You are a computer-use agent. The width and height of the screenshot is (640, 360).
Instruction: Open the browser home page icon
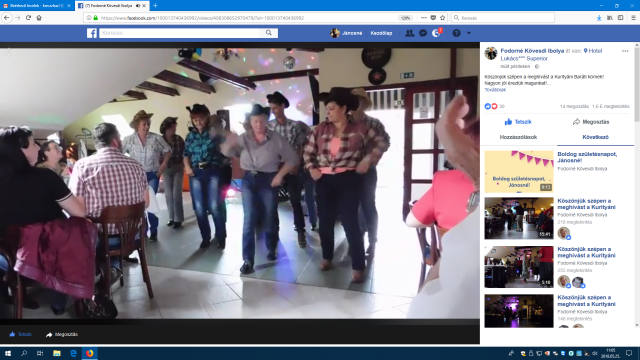click(39, 18)
